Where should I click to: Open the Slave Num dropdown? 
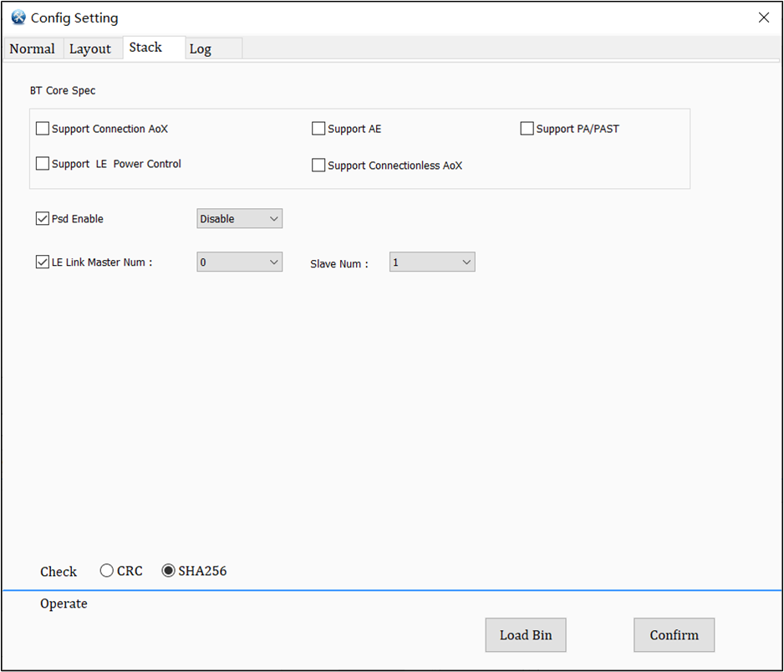(432, 262)
